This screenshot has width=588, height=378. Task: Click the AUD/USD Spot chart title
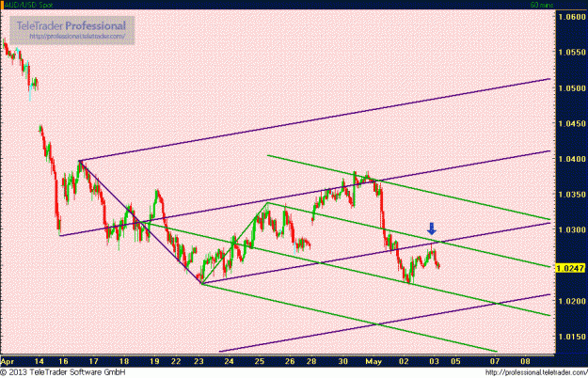click(x=28, y=5)
